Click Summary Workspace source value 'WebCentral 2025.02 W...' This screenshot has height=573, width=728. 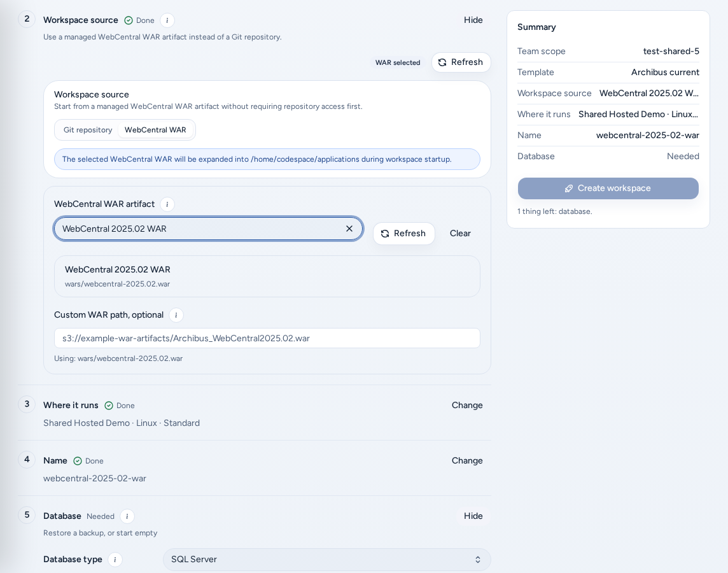pos(649,93)
